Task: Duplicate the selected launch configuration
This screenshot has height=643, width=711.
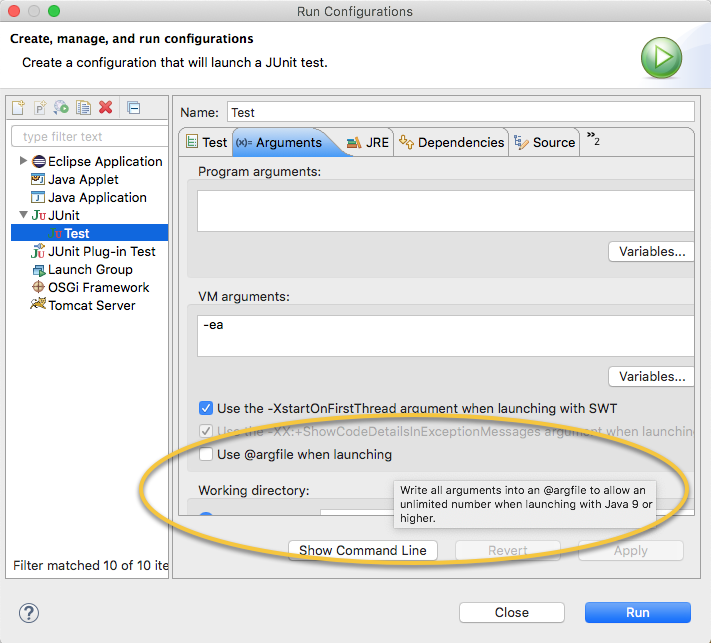Action: (x=83, y=107)
